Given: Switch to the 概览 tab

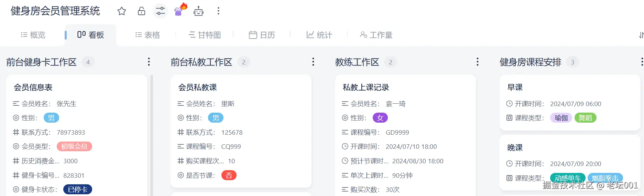Looking at the screenshot, I should (33, 35).
